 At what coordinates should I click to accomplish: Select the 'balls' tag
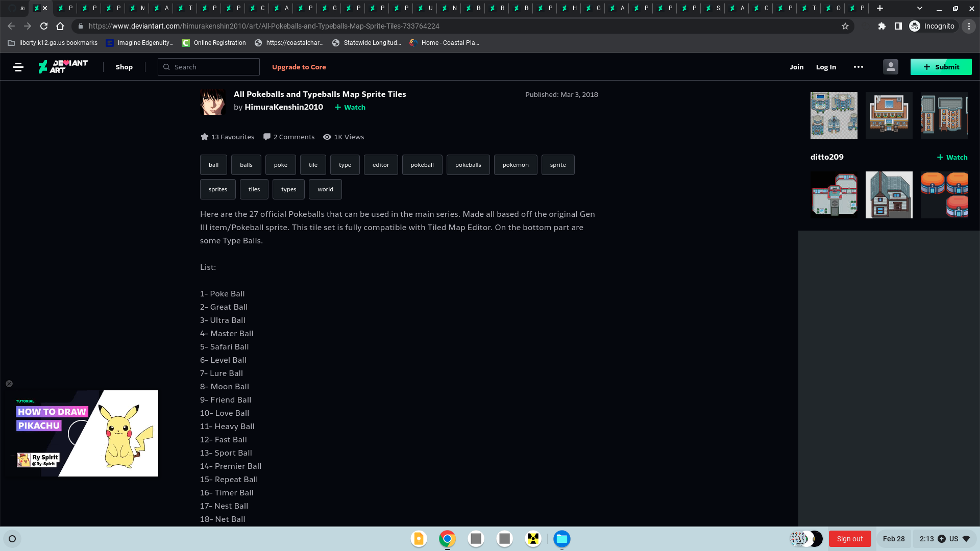click(246, 165)
